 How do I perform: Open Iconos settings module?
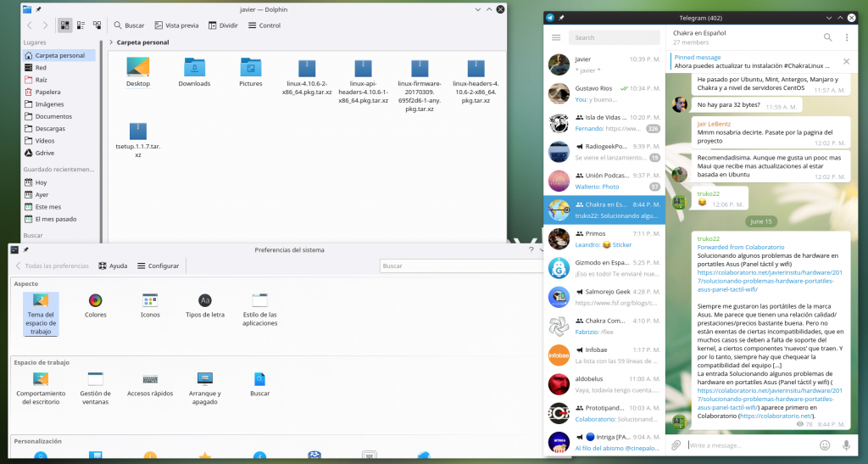tap(150, 305)
